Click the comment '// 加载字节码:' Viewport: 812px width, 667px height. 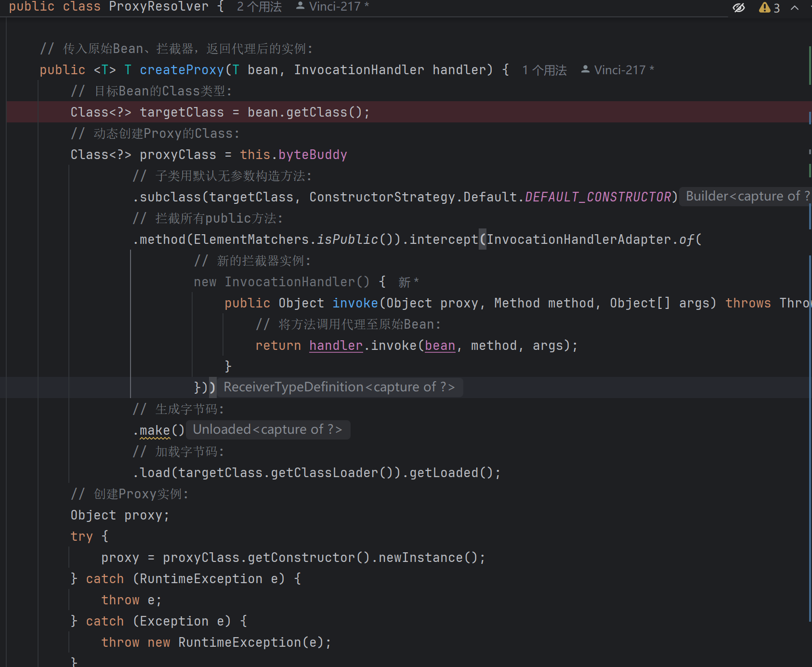coord(178,452)
